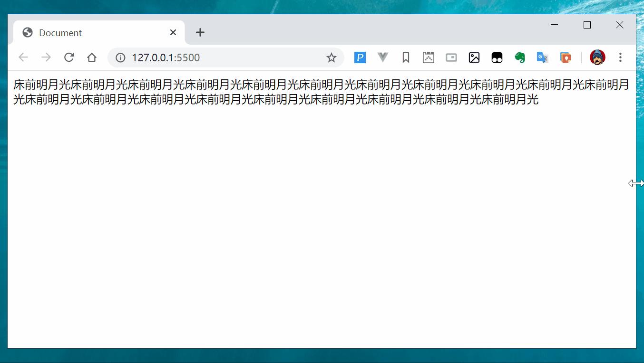Click the black two-circle extension icon
Image resolution: width=644 pixels, height=363 pixels.
point(497,57)
